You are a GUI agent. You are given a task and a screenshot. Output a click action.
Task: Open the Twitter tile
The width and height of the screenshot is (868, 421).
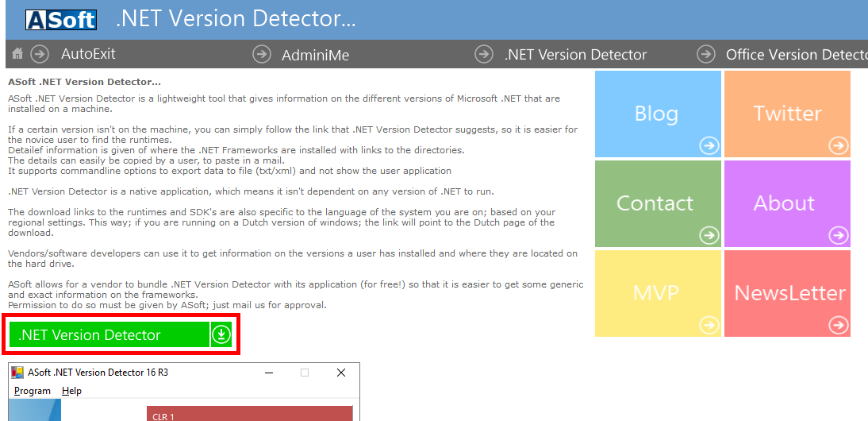(787, 114)
